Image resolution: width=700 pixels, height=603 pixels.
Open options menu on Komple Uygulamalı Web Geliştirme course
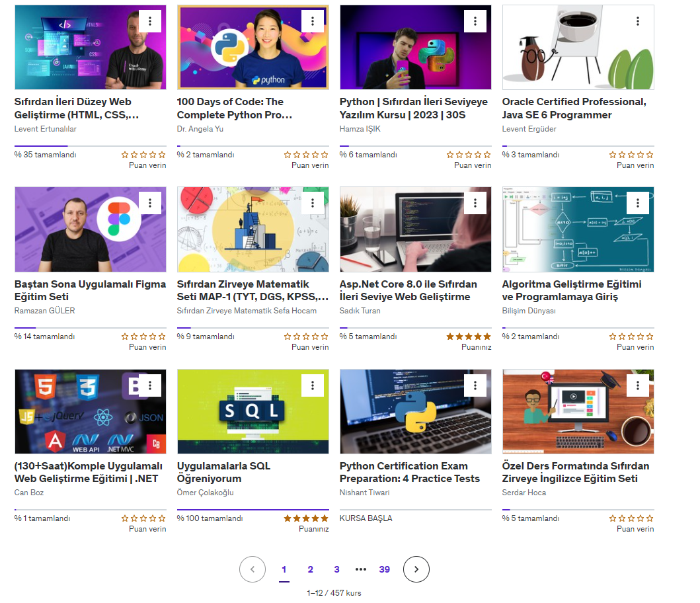click(x=150, y=385)
